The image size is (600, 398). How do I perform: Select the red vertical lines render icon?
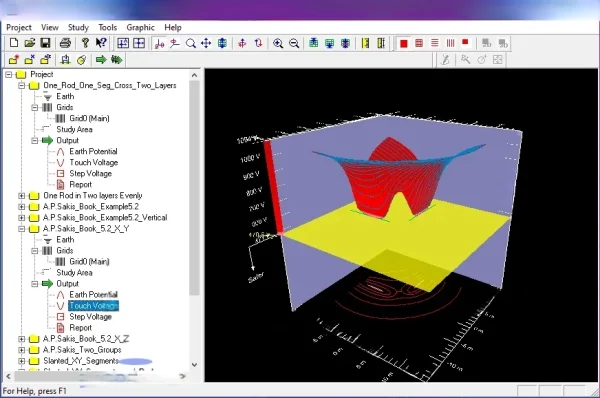(x=450, y=43)
